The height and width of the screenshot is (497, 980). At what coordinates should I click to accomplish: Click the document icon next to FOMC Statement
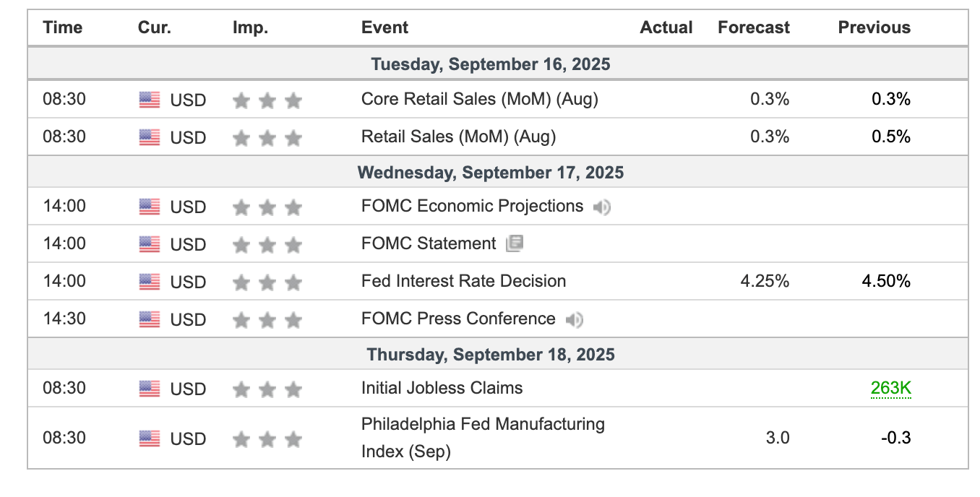click(515, 243)
